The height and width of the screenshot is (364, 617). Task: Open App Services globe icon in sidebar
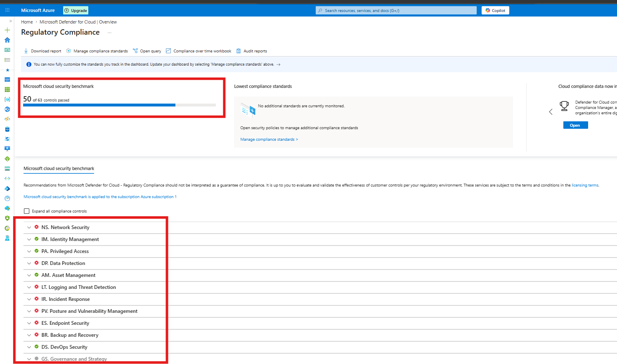click(x=7, y=109)
